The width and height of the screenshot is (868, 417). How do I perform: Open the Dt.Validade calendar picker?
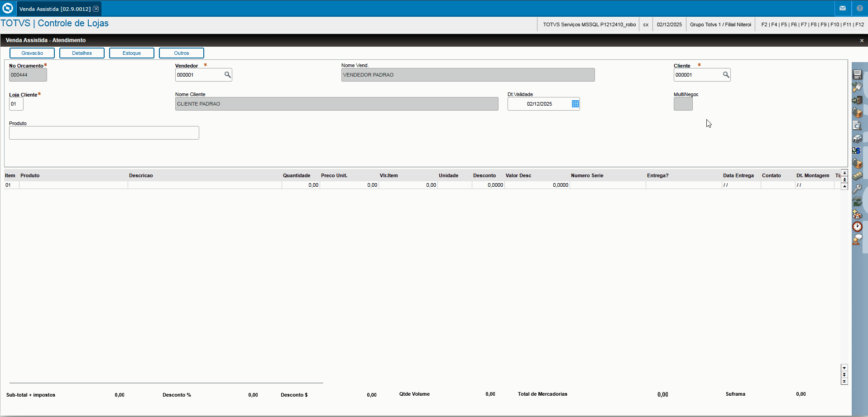(x=575, y=104)
